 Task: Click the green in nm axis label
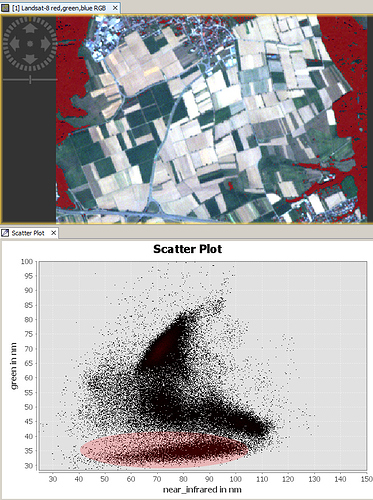[14, 366]
